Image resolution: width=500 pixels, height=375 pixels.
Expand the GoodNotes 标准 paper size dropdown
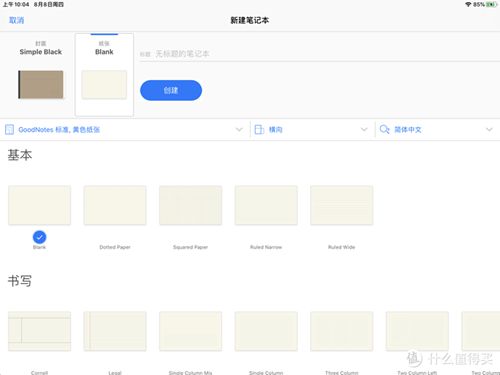(x=239, y=129)
